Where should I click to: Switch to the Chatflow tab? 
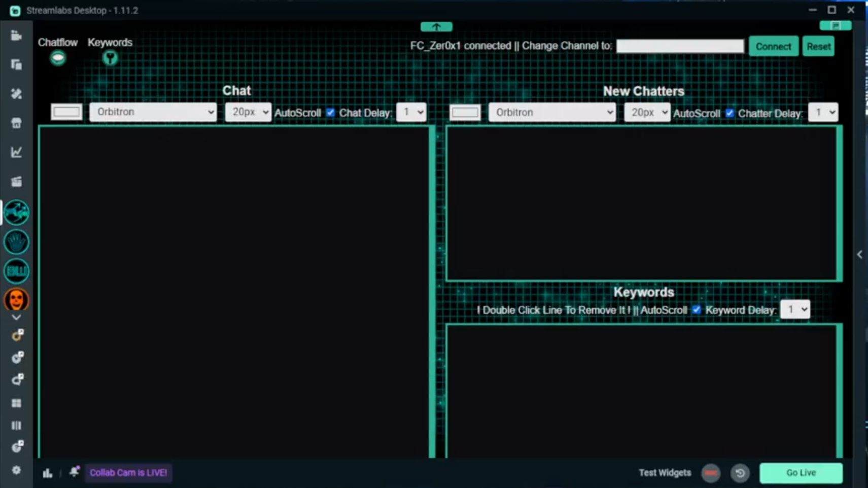(x=58, y=43)
